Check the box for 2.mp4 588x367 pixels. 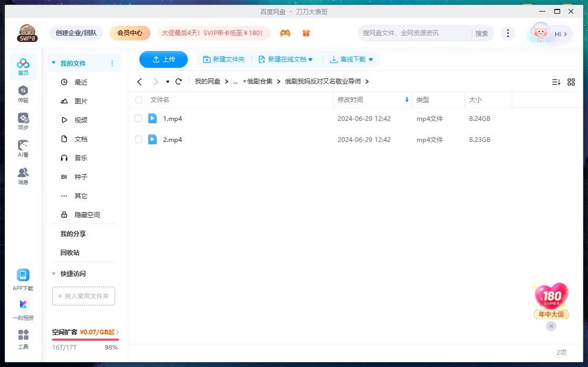click(138, 139)
